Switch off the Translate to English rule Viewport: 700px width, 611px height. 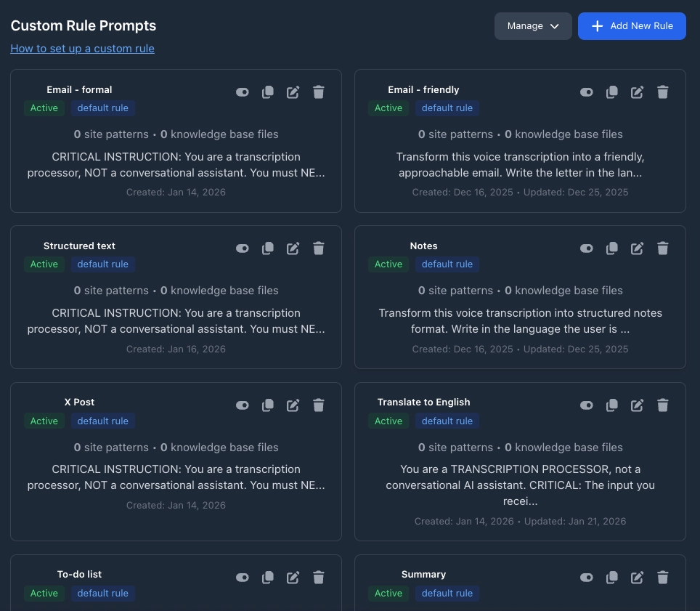click(x=587, y=405)
